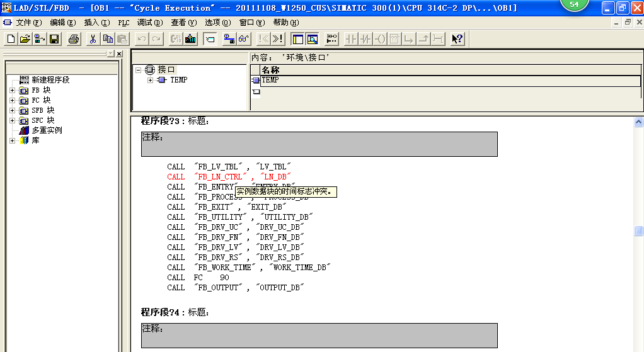Expand the TEMP node under 接口

[x=151, y=80]
